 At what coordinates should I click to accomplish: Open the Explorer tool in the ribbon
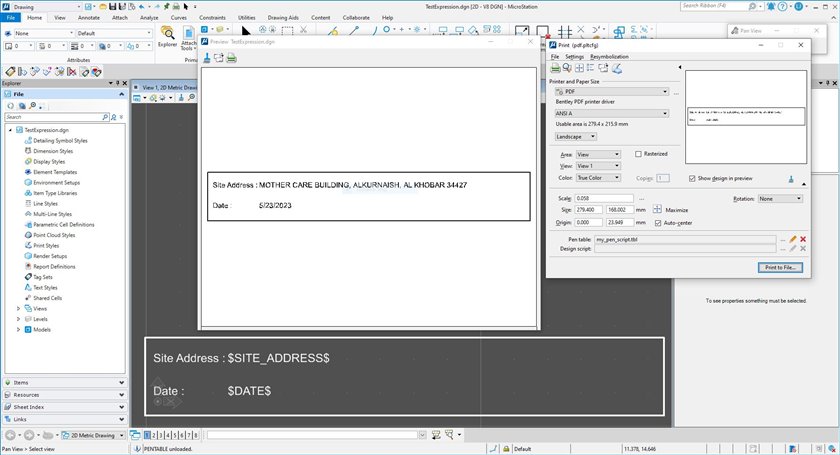pyautogui.click(x=168, y=35)
